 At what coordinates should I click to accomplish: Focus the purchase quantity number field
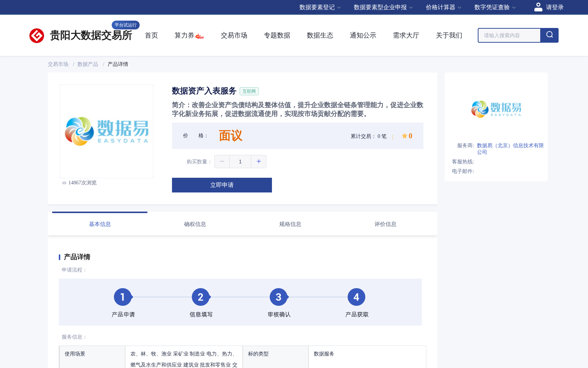point(240,162)
